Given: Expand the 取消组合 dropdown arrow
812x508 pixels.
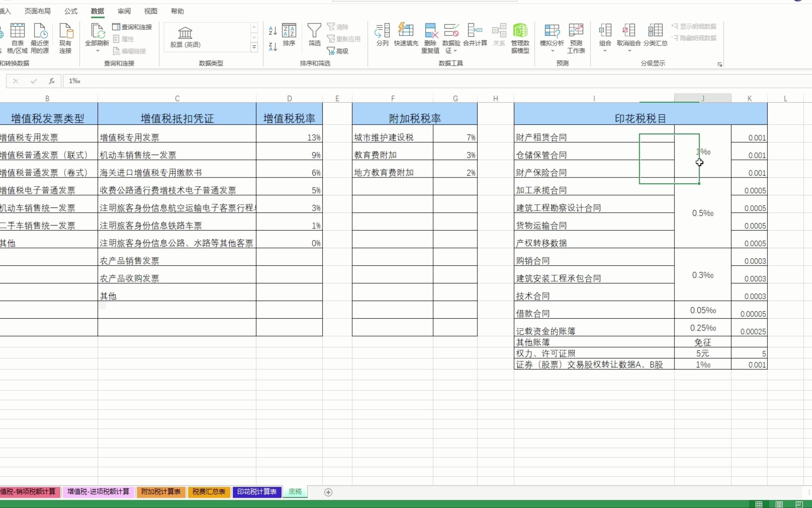Looking at the screenshot, I should pos(629,51).
